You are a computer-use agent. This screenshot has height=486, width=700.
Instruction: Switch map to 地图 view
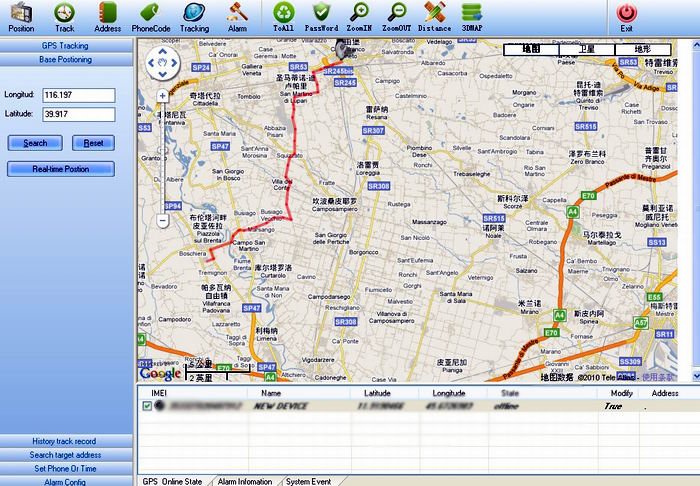click(531, 49)
